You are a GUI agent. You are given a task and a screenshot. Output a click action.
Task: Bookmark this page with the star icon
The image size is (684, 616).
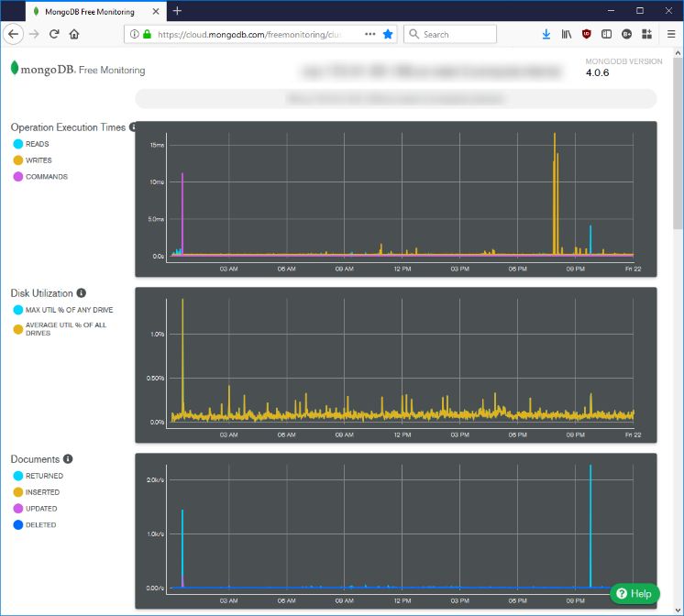click(388, 34)
